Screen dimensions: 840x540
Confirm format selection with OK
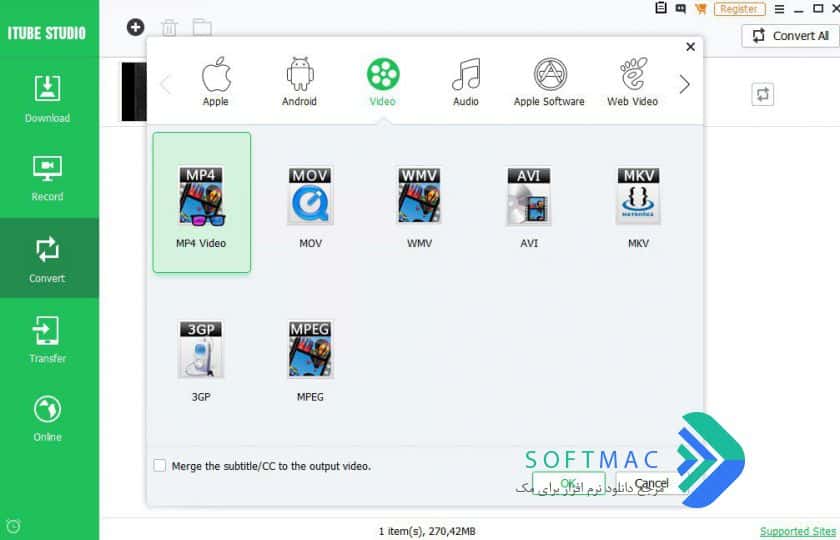(568, 483)
